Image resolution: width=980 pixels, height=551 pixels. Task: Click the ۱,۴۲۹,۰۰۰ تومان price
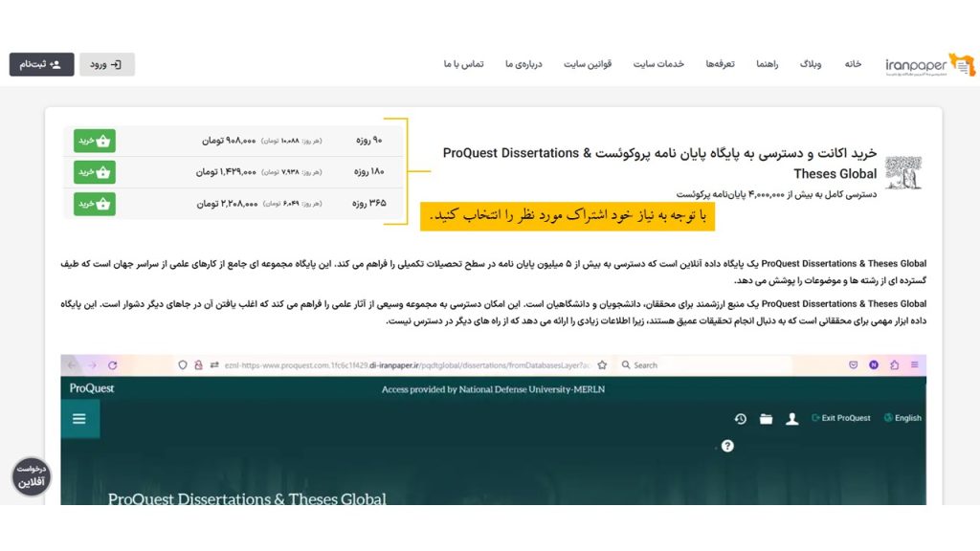[226, 172]
